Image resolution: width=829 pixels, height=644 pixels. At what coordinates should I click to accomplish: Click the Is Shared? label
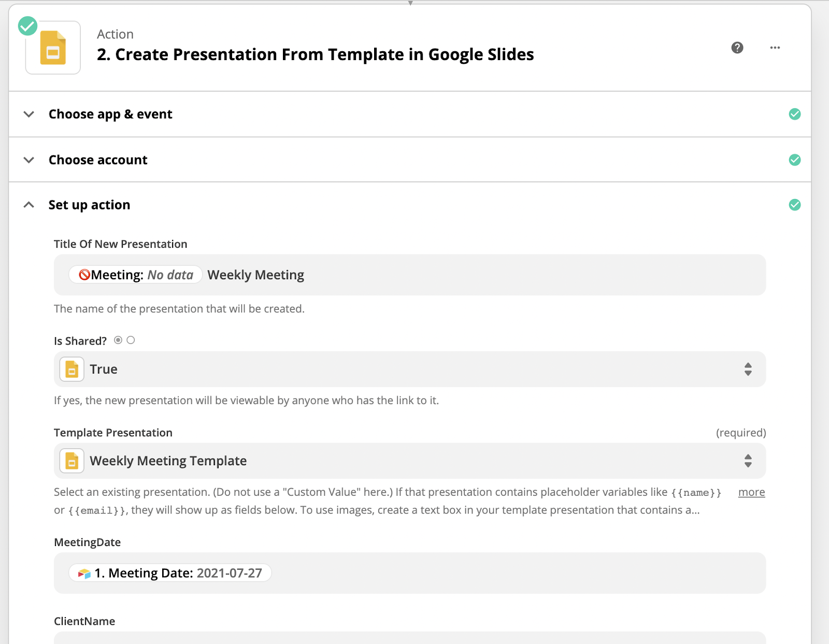click(80, 341)
